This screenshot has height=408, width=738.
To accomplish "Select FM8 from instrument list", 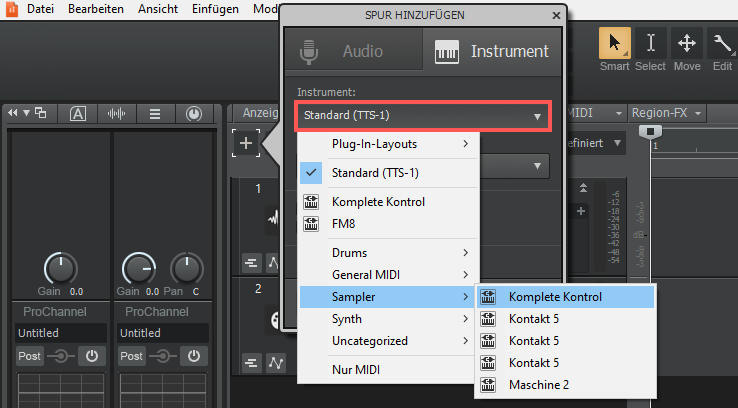I will [x=388, y=224].
